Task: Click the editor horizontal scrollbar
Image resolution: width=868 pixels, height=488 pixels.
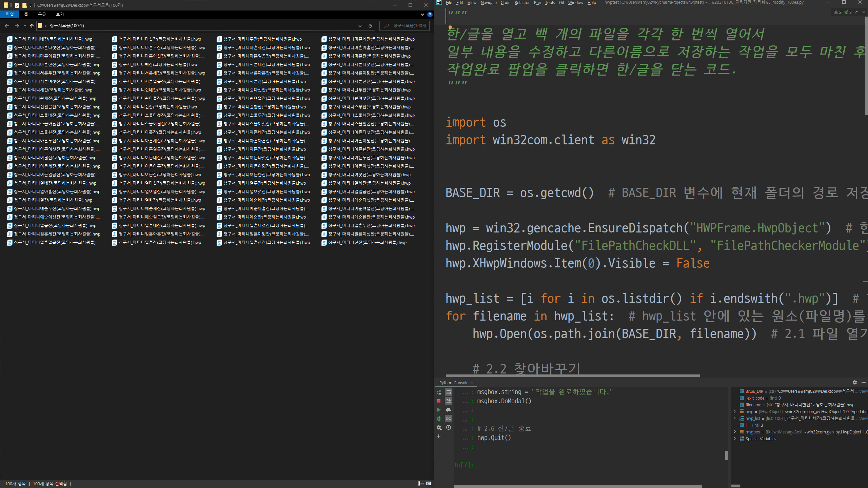Action: [573, 375]
